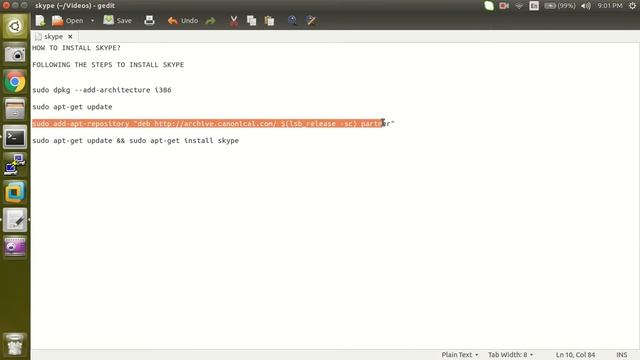Click the Ln 10, Col 84 status
This screenshot has width=640, height=360.
coord(575,355)
